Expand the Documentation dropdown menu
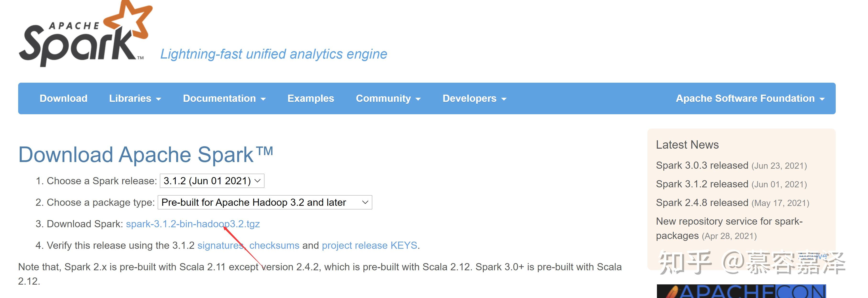Viewport: 868px width, 298px height. (x=224, y=98)
